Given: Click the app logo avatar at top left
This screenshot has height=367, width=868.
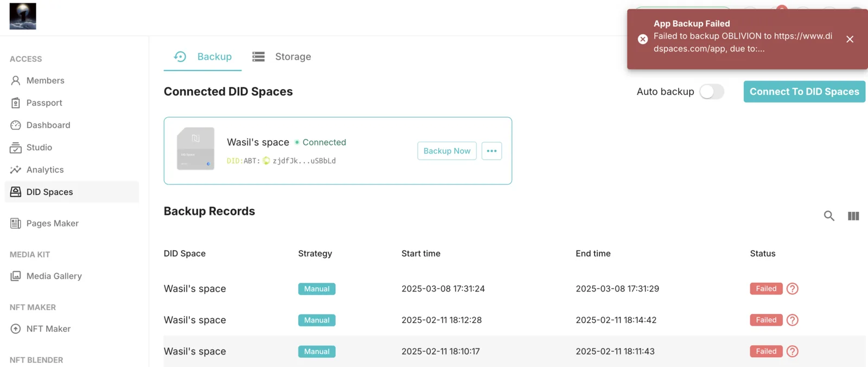Looking at the screenshot, I should click(23, 16).
